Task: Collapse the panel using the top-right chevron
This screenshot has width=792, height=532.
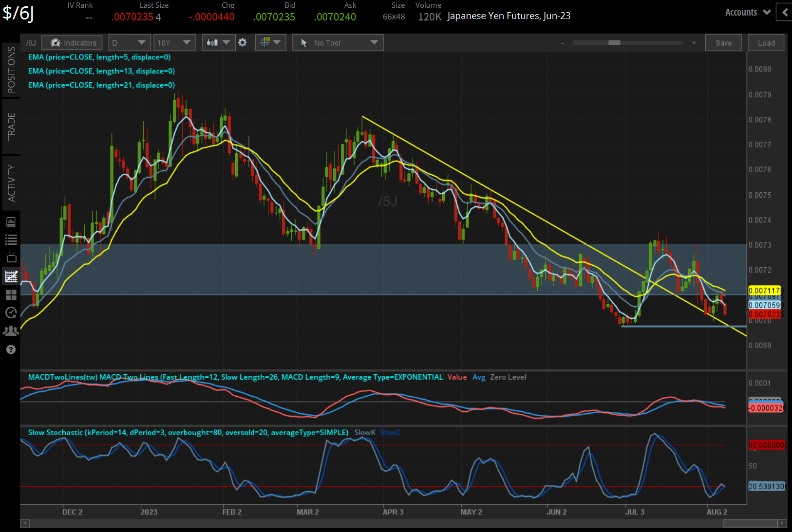Action: pyautogui.click(x=784, y=12)
